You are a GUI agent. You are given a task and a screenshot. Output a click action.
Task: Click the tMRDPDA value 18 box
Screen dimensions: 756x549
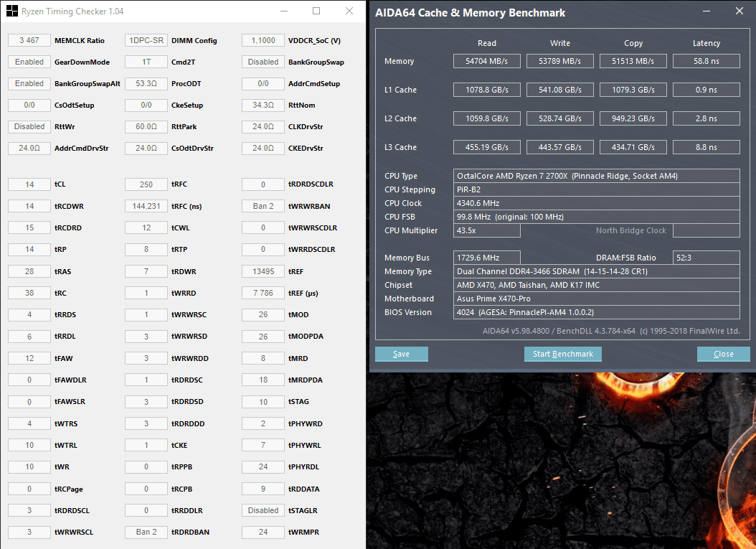pos(263,380)
